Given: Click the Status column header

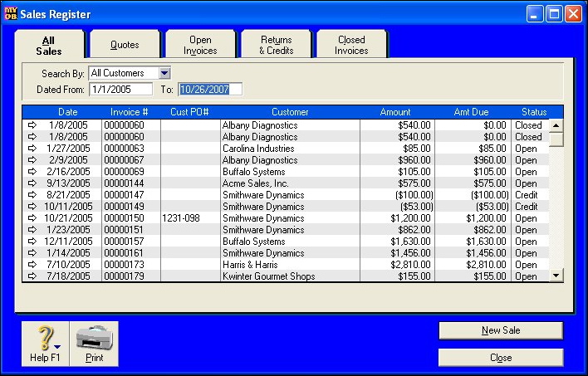Looking at the screenshot, I should 534,112.
